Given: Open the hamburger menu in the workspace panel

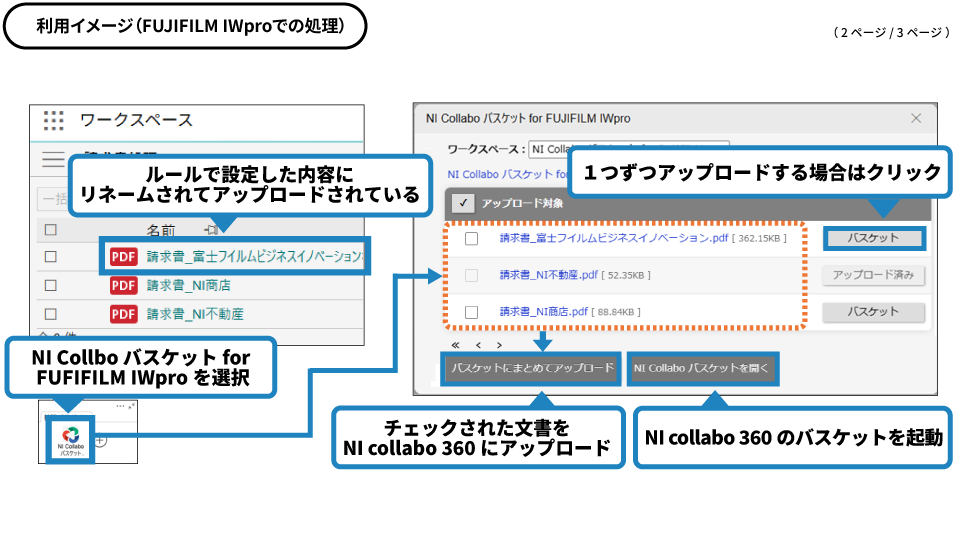Looking at the screenshot, I should 53,159.
